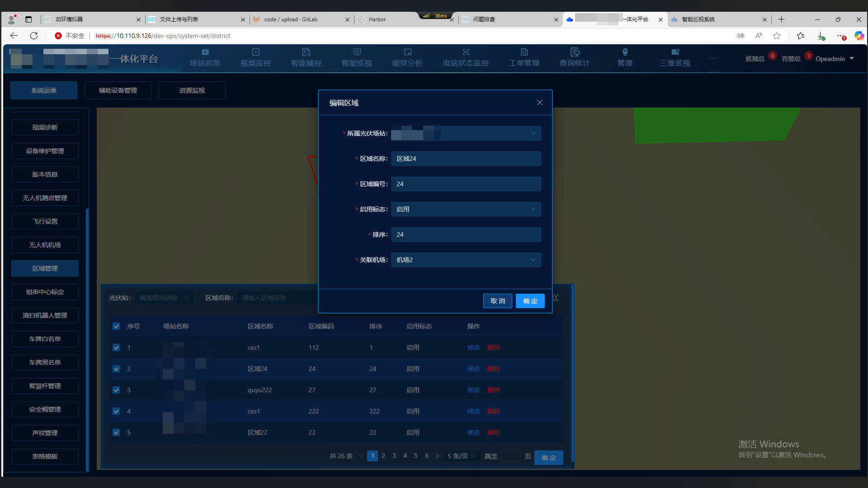Show more nav items via ellipsis
868x488 pixels.
713,59
